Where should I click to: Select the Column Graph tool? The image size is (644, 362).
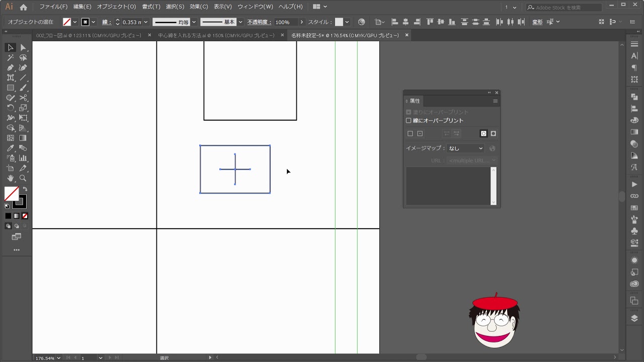pos(23,158)
